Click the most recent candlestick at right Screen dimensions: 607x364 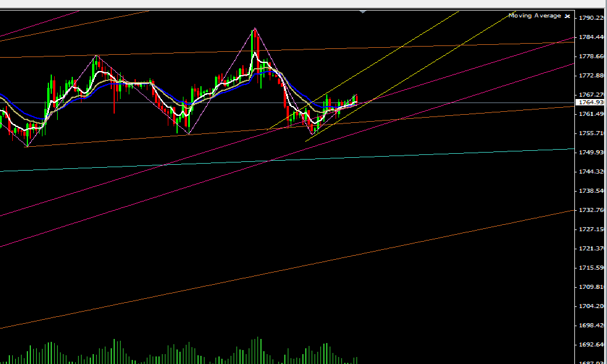pyautogui.click(x=355, y=100)
